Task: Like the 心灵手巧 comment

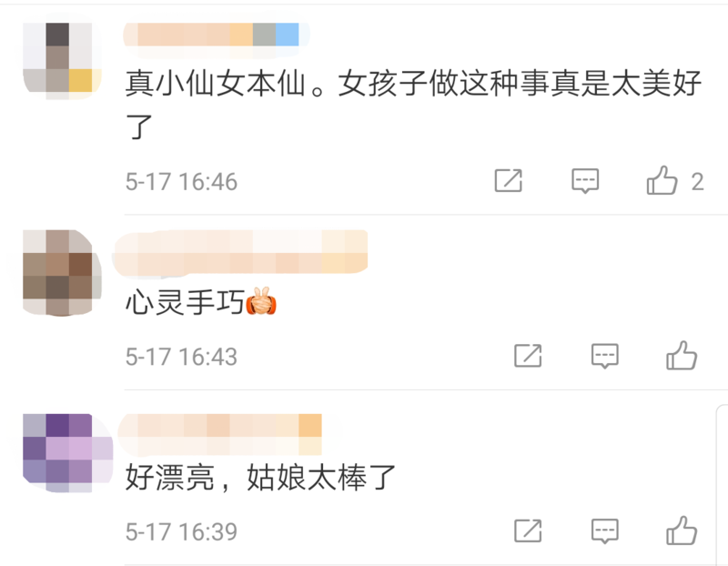Action: [682, 355]
